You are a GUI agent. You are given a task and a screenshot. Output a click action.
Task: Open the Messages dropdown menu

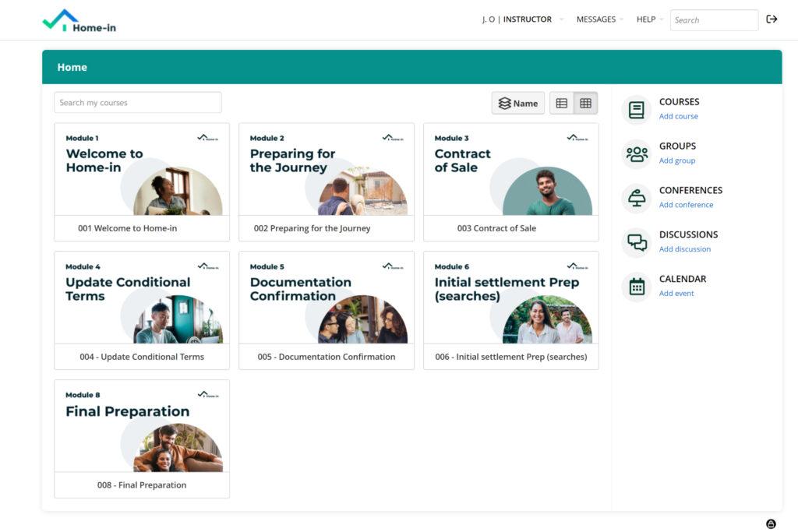coord(599,19)
